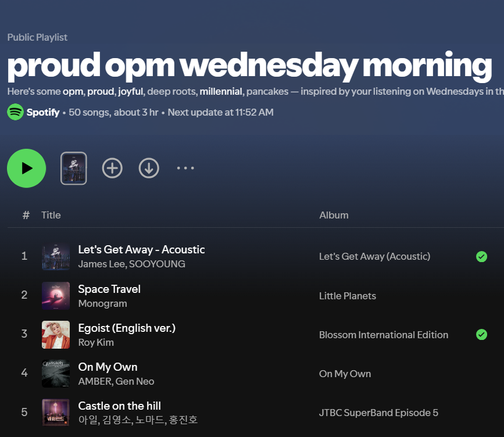This screenshot has height=437, width=504.
Task: Open artist Roy Kim
Action: (96, 342)
